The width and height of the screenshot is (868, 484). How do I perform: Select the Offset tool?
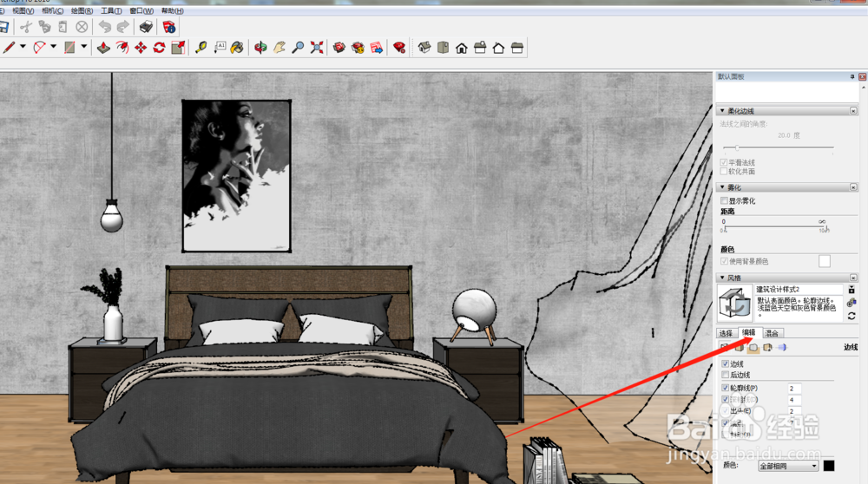(122, 48)
